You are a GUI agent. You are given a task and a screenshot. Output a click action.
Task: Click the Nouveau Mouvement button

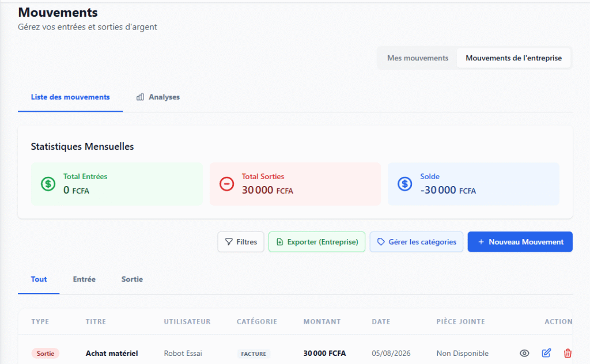(520, 242)
